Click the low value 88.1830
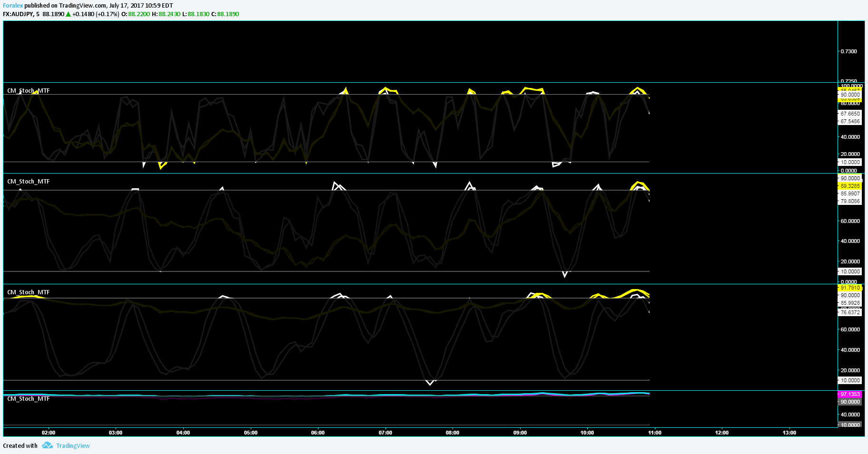The width and height of the screenshot is (868, 454). 198,14
